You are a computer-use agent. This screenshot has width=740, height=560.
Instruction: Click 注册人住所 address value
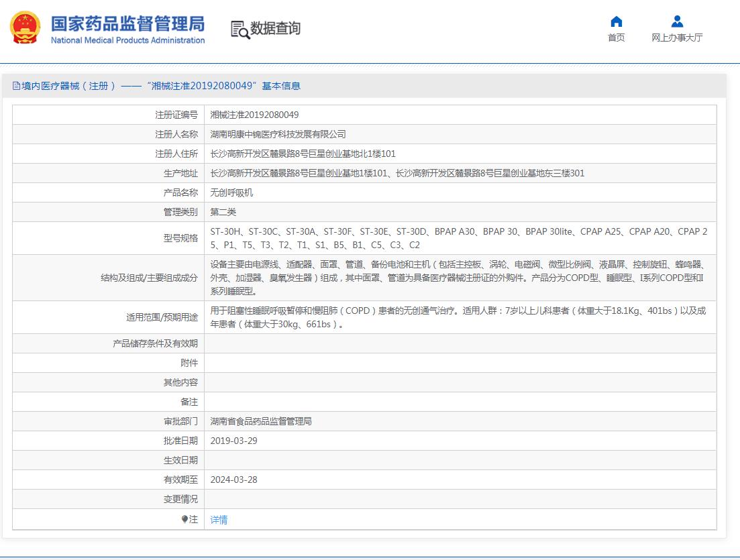(x=303, y=154)
